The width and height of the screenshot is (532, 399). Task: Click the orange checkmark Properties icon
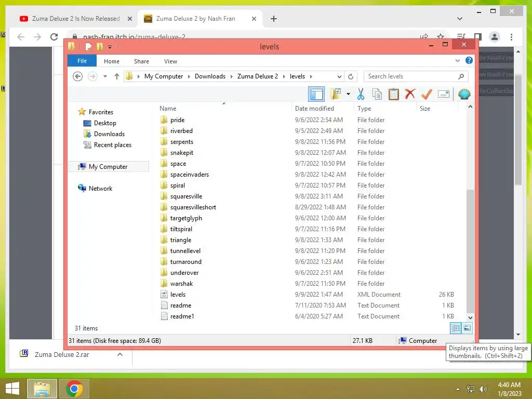(427, 94)
